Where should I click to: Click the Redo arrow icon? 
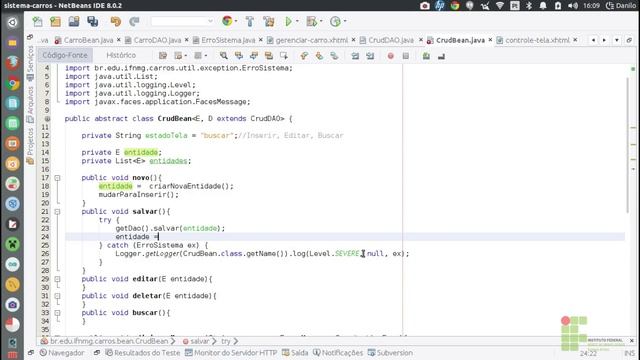(134, 21)
